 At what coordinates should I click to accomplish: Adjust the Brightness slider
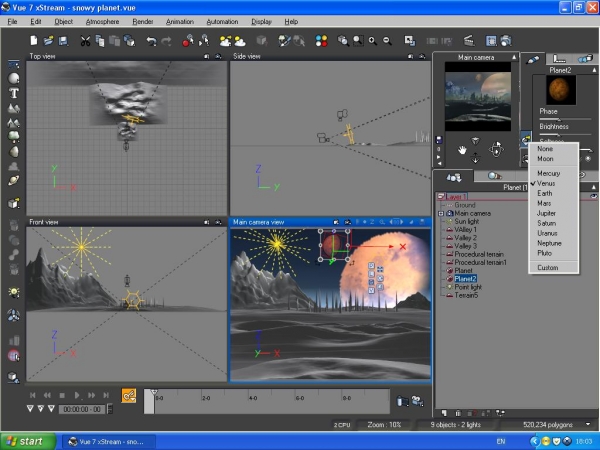[565, 134]
